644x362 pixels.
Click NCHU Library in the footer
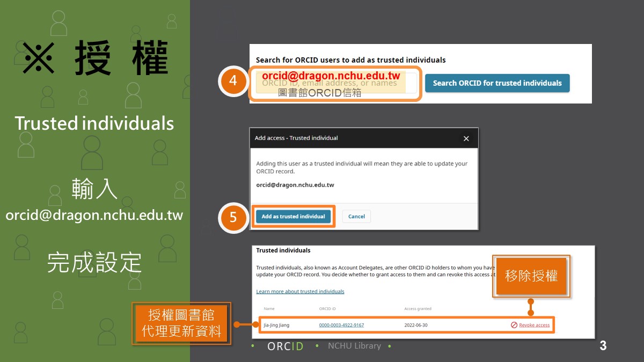tap(354, 346)
